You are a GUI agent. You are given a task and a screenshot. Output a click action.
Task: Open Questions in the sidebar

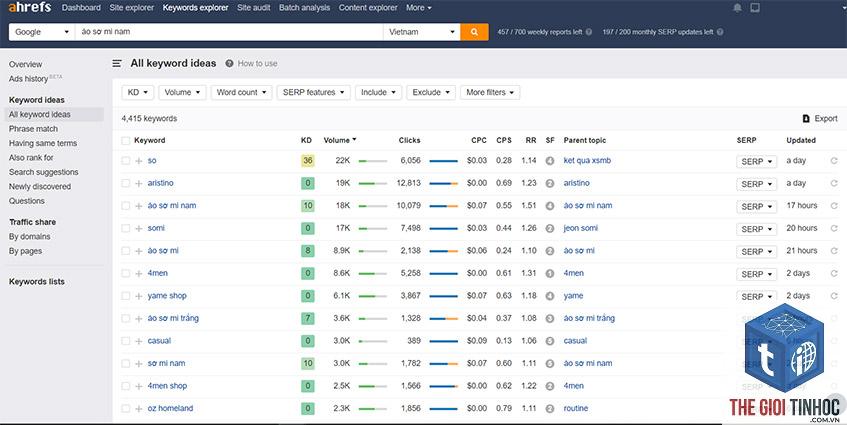pos(26,201)
